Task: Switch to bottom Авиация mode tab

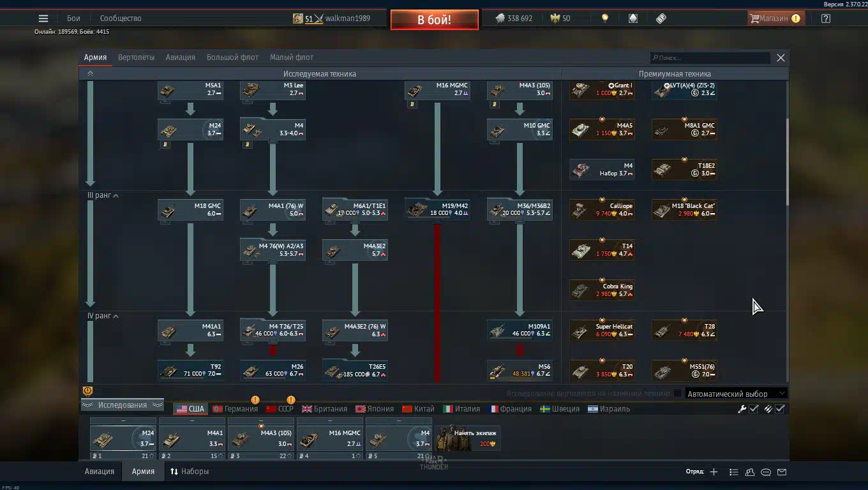Action: (100, 471)
